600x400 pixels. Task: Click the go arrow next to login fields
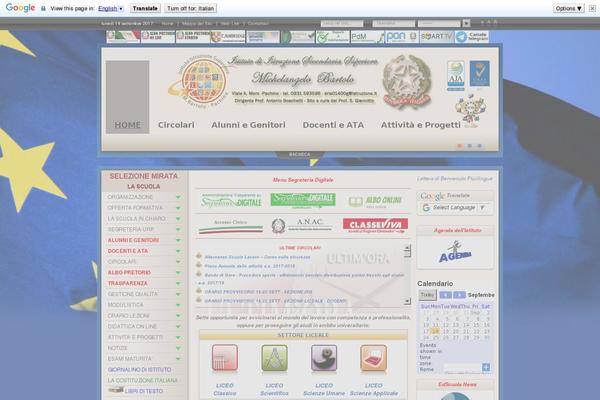tap(466, 23)
